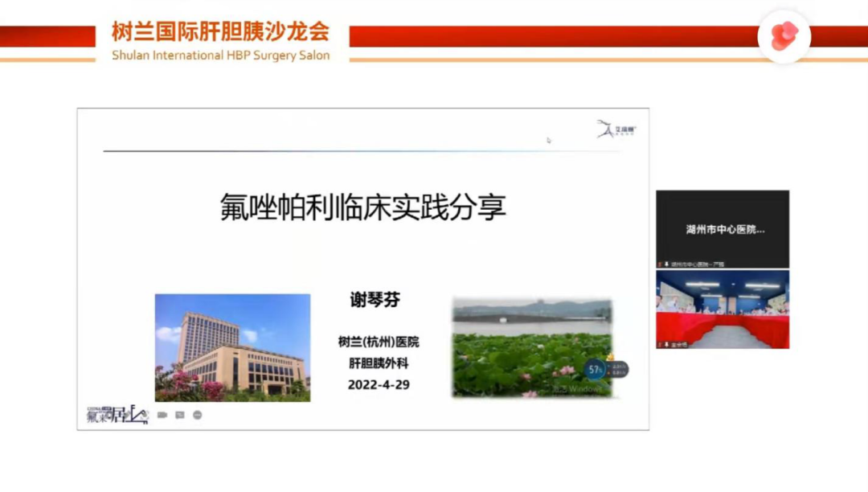Click the pin icon on the 湖州市中心医院 video tile
The image size is (868, 492).
(666, 264)
